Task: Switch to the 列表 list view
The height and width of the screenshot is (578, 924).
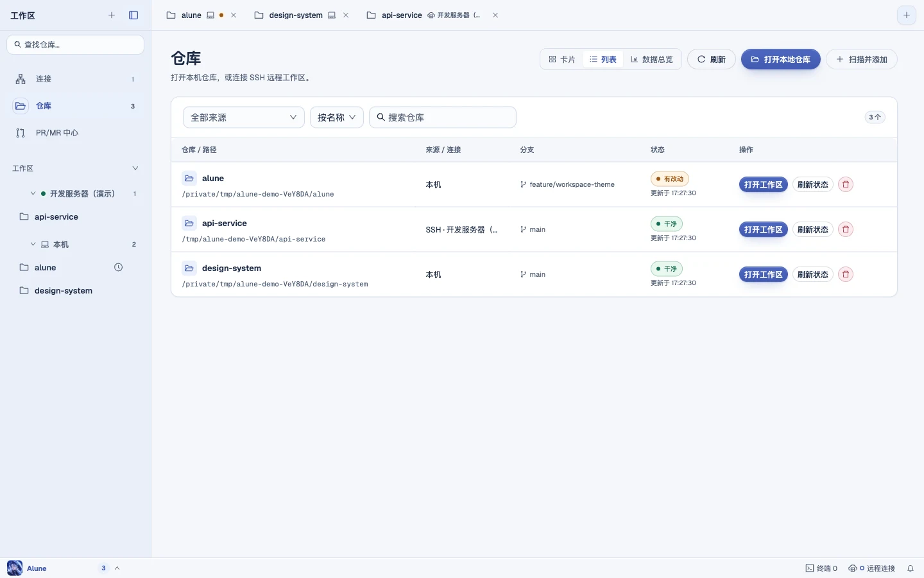Action: click(603, 60)
